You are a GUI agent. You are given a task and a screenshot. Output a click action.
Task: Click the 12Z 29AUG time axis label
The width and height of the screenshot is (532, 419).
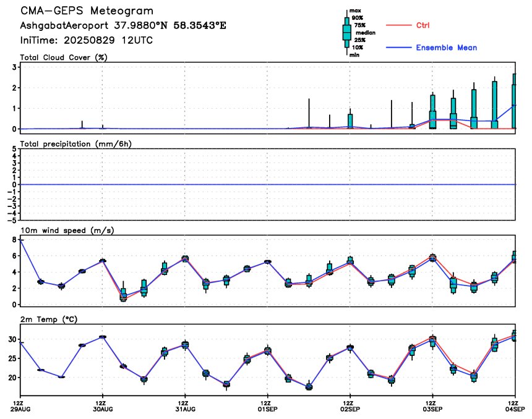(x=20, y=406)
